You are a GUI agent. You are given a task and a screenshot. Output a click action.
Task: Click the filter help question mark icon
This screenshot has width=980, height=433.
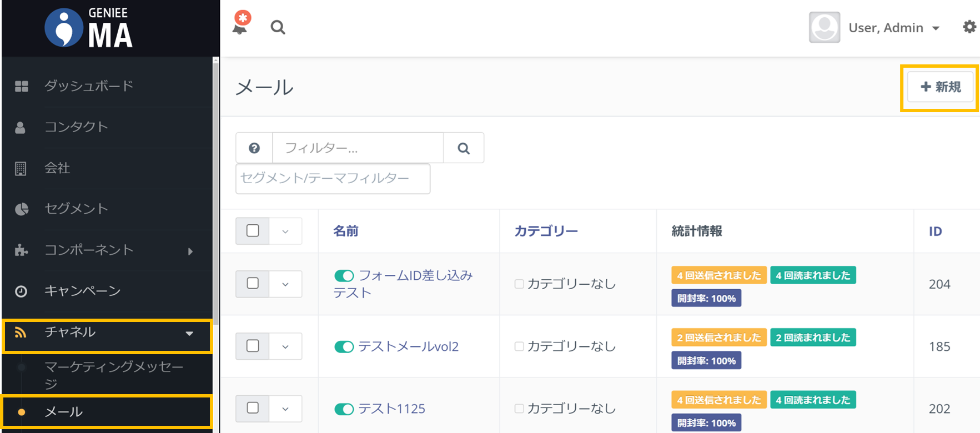[254, 148]
